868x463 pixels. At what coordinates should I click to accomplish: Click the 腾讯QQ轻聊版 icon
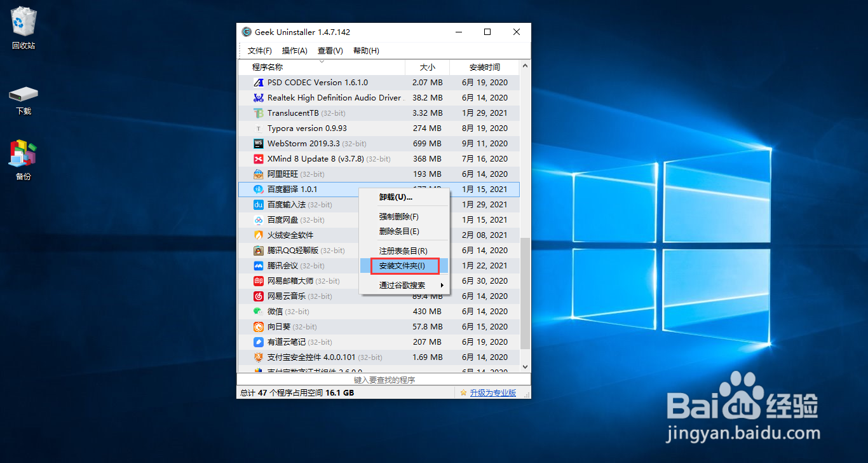point(258,251)
